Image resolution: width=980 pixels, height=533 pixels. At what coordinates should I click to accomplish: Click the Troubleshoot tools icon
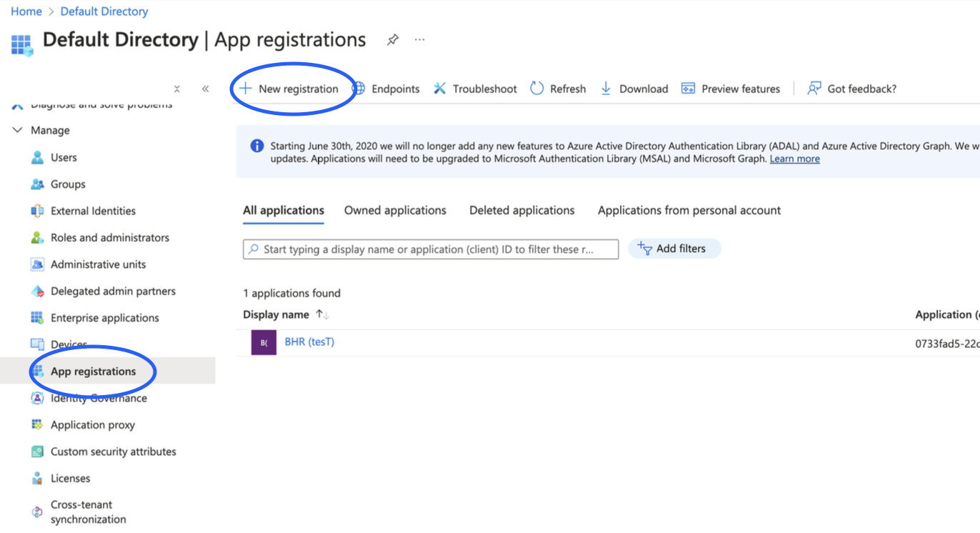(440, 89)
